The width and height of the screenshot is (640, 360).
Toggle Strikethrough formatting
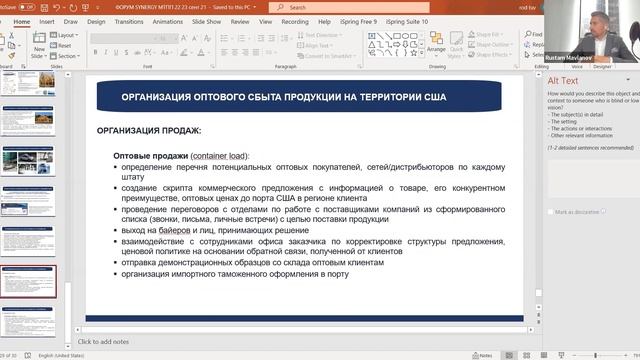click(137, 52)
